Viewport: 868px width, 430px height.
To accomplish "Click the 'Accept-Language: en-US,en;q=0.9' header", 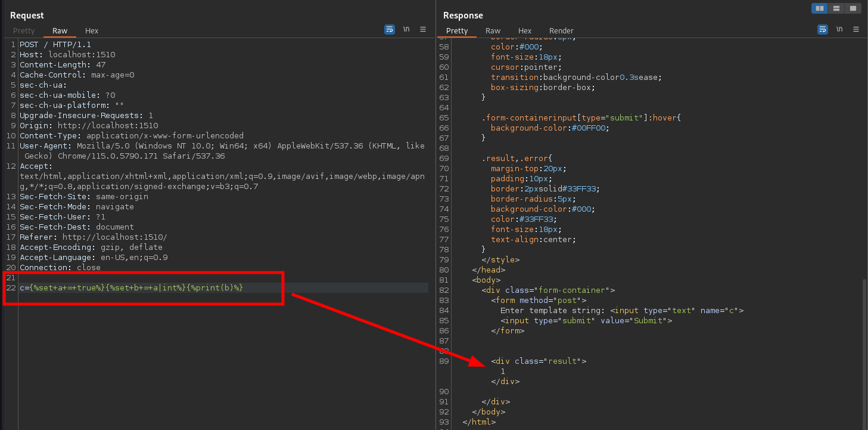I will click(94, 257).
